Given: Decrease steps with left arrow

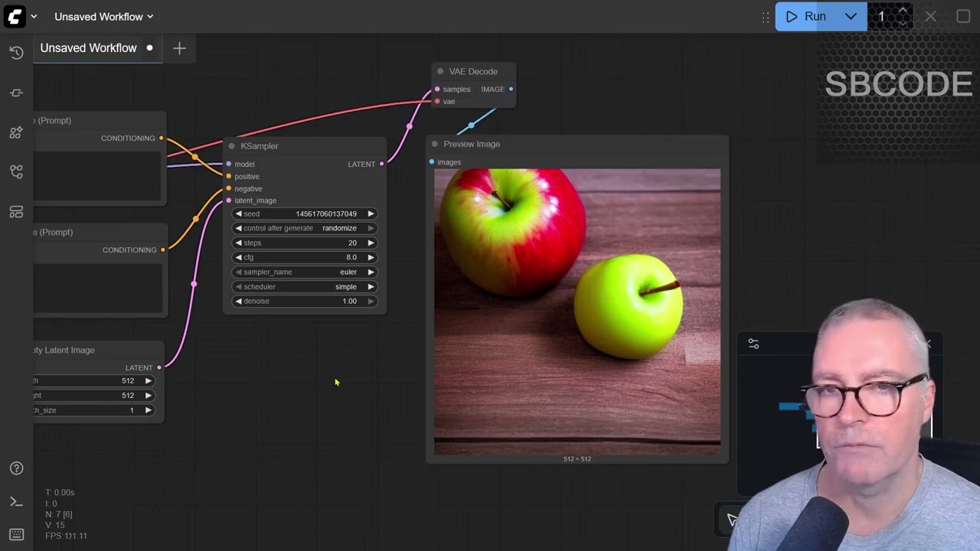Looking at the screenshot, I should tap(238, 243).
